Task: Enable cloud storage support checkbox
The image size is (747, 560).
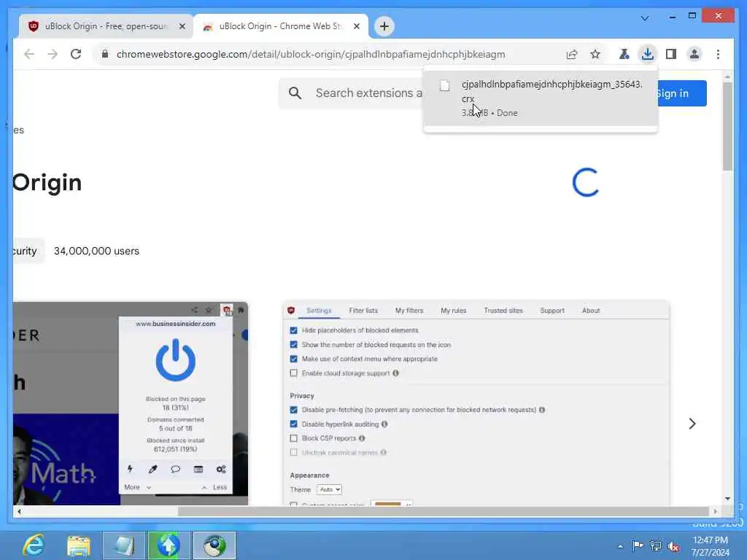Action: 293,373
